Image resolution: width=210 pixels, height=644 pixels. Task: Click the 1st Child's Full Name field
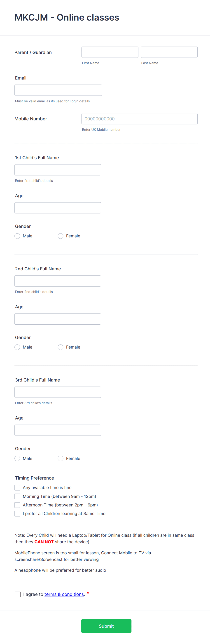(x=58, y=170)
